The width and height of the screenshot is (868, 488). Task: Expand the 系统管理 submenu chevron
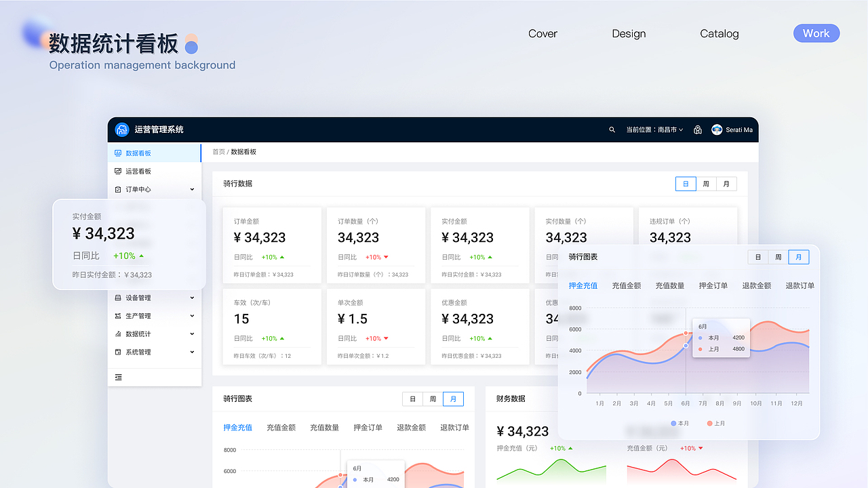[x=192, y=352]
